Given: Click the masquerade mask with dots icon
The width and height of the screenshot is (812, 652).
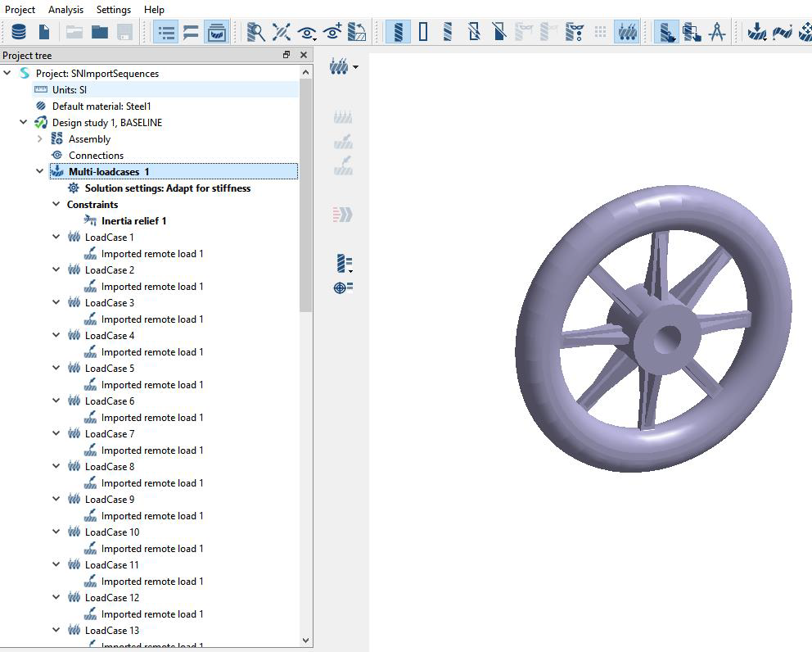Looking at the screenshot, I should (575, 32).
